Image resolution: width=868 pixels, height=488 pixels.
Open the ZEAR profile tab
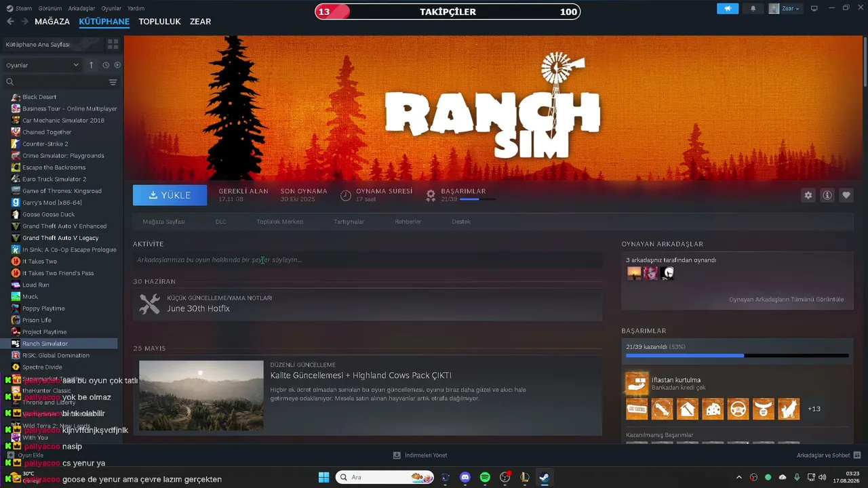pyautogui.click(x=200, y=22)
